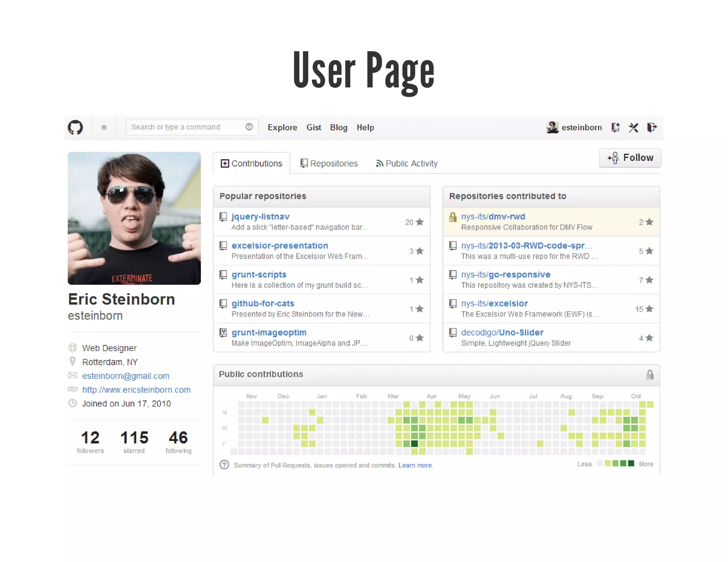Switch to the Repositories tab
728x562 pixels.
329,163
